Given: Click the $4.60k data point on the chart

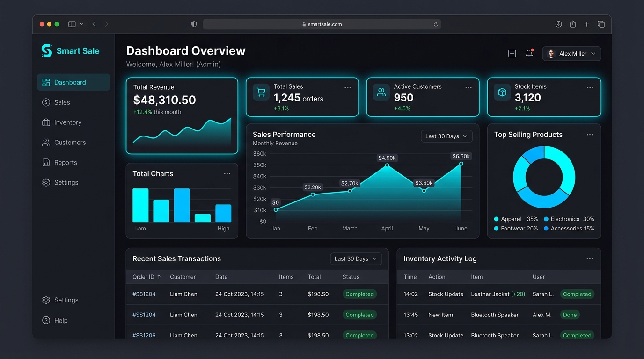Looking at the screenshot, I should click(387, 165).
